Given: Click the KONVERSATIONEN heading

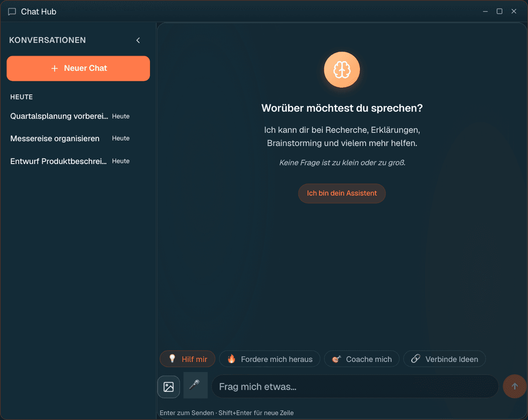Looking at the screenshot, I should coord(48,40).
